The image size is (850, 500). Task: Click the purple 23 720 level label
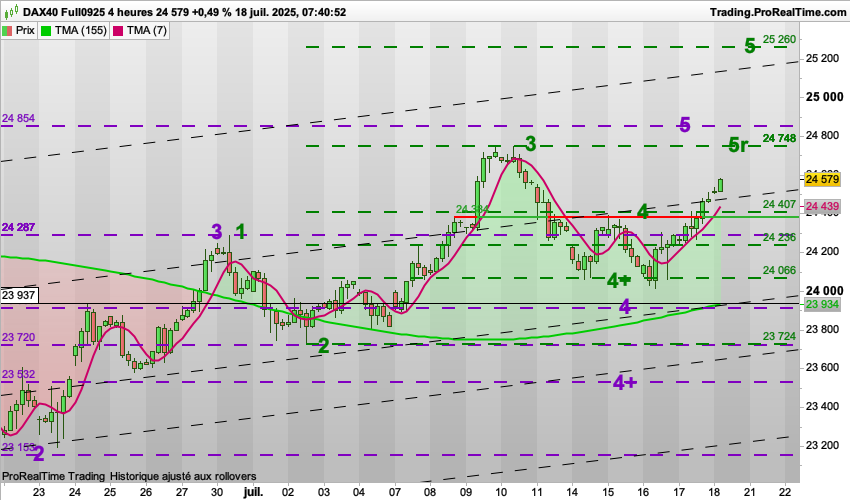click(x=18, y=337)
